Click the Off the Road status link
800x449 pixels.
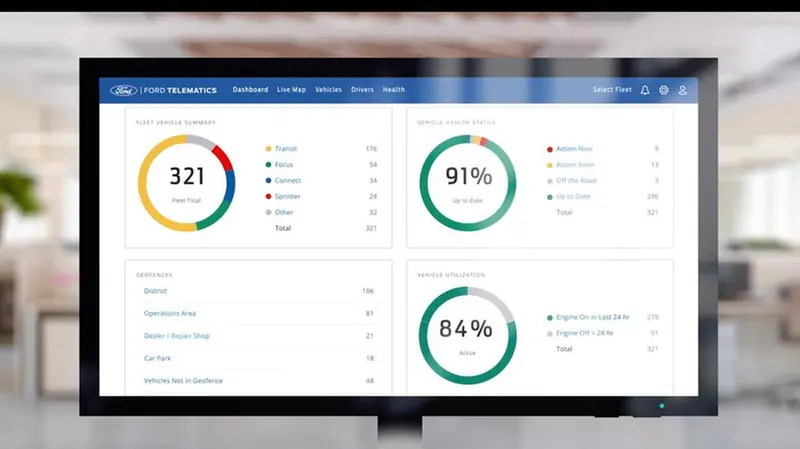click(576, 180)
